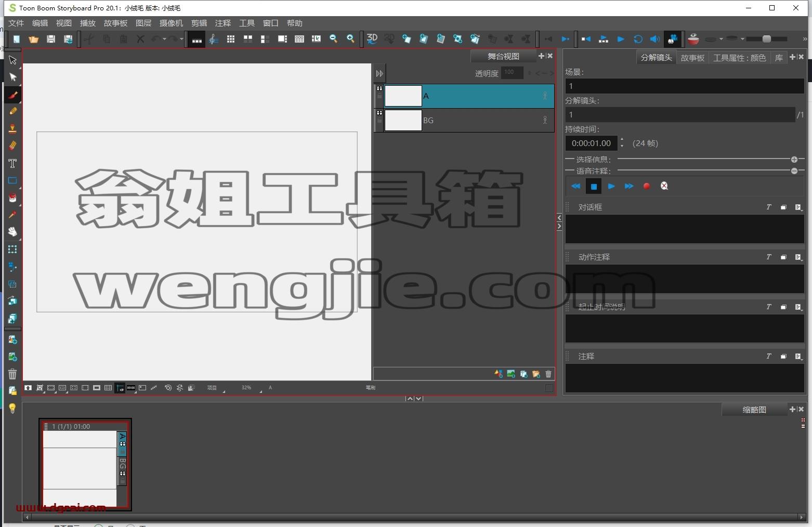Open the 工具属性 : 颜色 tab
This screenshot has width=812, height=527.
(739, 58)
